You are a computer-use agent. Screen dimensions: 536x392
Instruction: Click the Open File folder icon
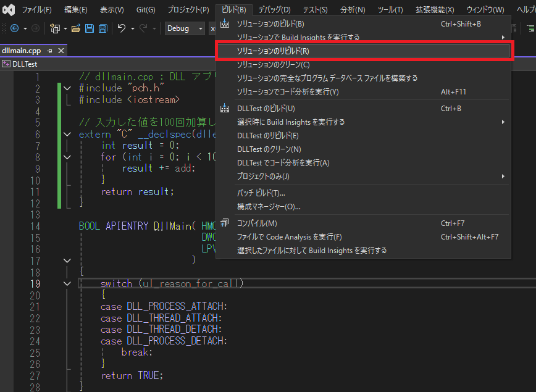click(76, 28)
